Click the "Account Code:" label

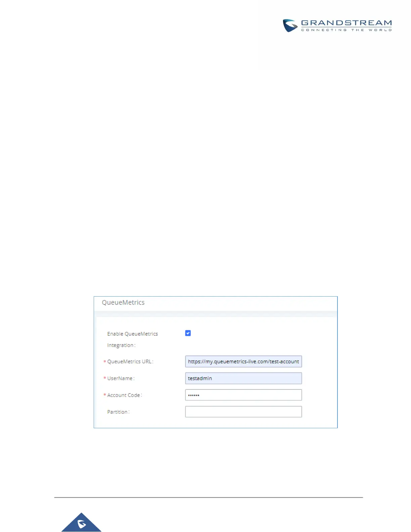point(125,395)
